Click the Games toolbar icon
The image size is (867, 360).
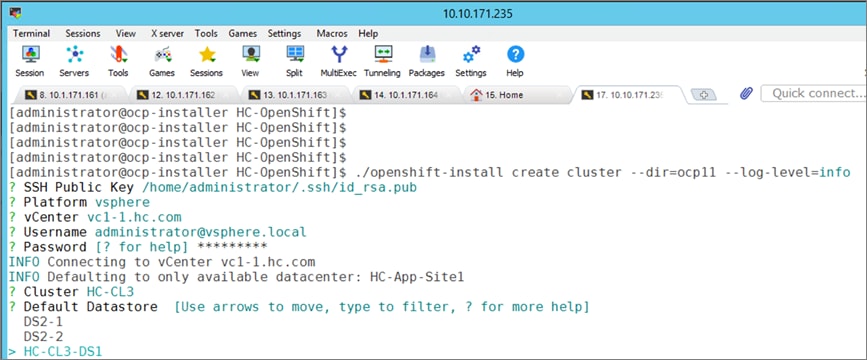(161, 61)
